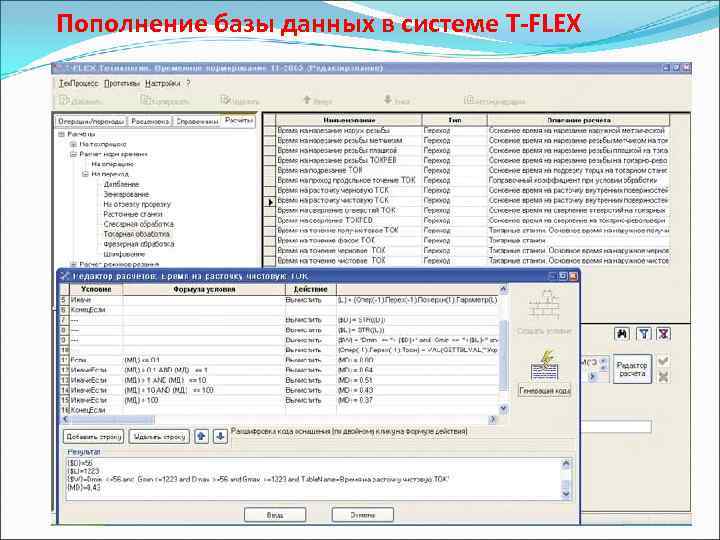
Task: Click the Удалить строку button
Action: point(159,436)
